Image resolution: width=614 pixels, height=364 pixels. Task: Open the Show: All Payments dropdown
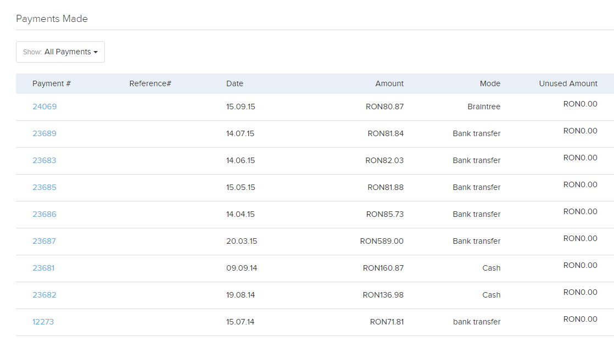click(60, 52)
